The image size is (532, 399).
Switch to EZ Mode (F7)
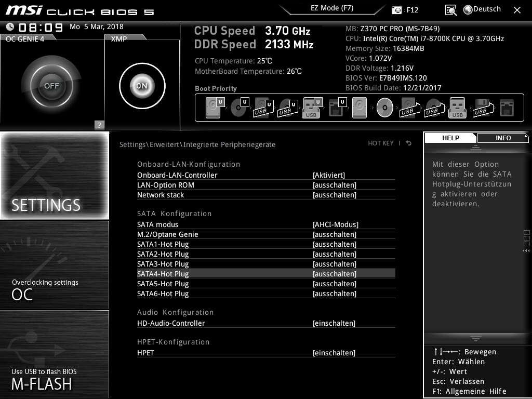click(x=332, y=8)
